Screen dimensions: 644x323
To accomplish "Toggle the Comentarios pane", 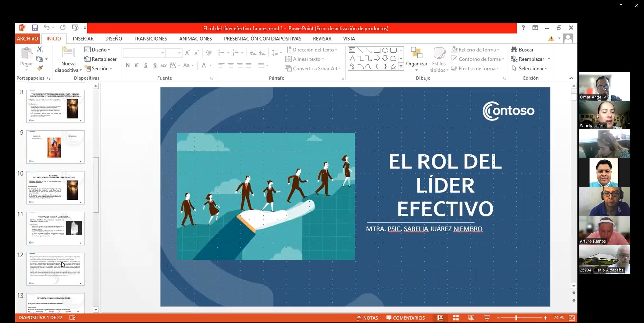I will [x=405, y=318].
